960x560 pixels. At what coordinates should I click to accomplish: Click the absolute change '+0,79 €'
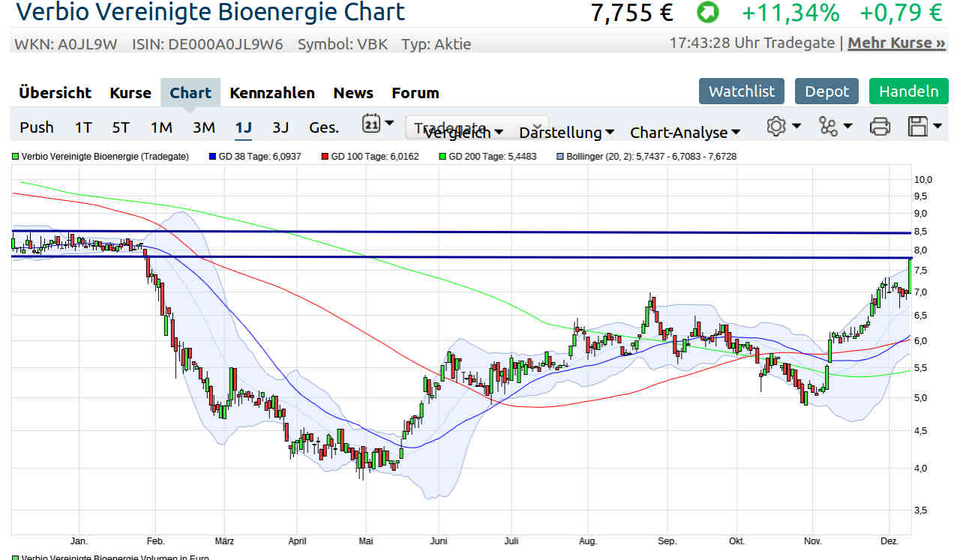coord(901,13)
